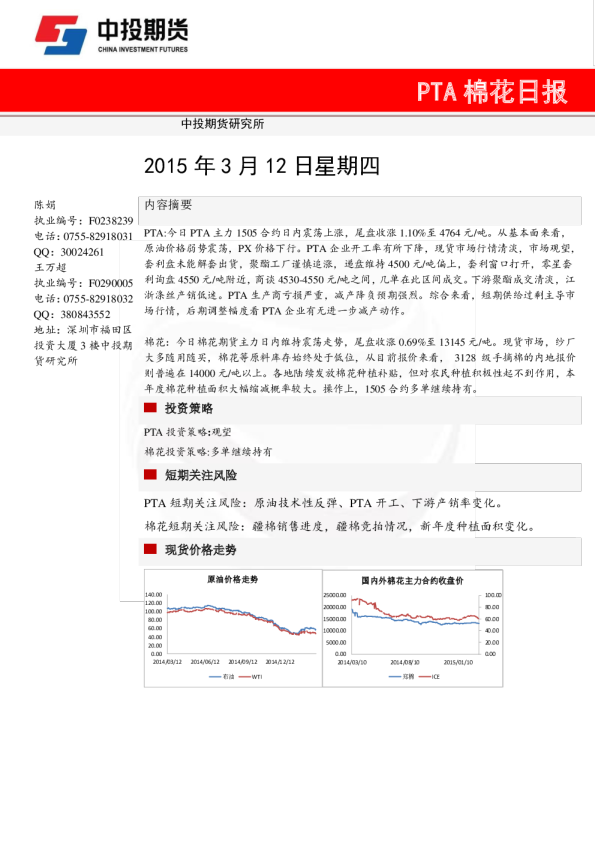Click the analyst name 陈娟

[x=45, y=205]
